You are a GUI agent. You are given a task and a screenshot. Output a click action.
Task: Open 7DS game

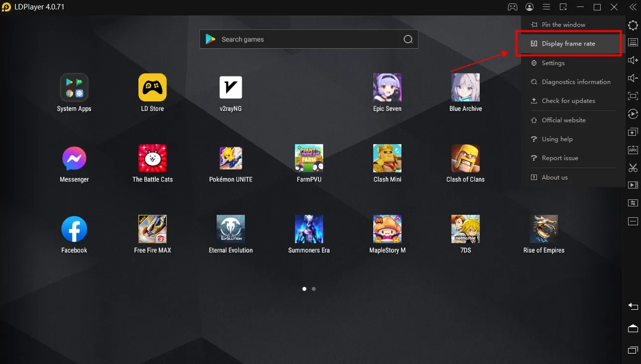(x=465, y=229)
